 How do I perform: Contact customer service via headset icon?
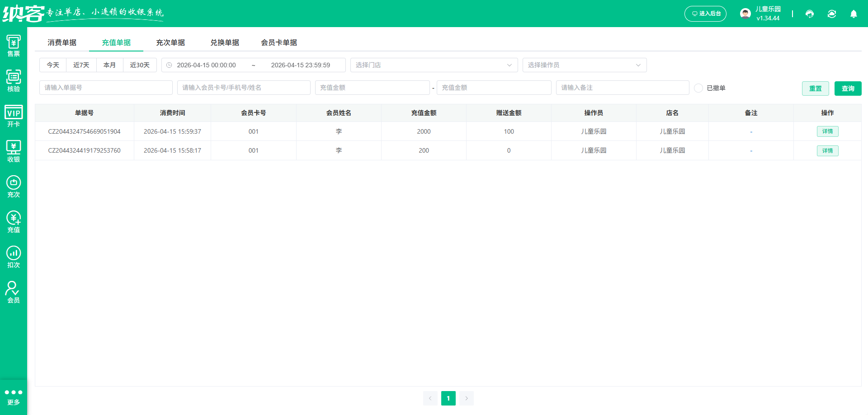809,14
